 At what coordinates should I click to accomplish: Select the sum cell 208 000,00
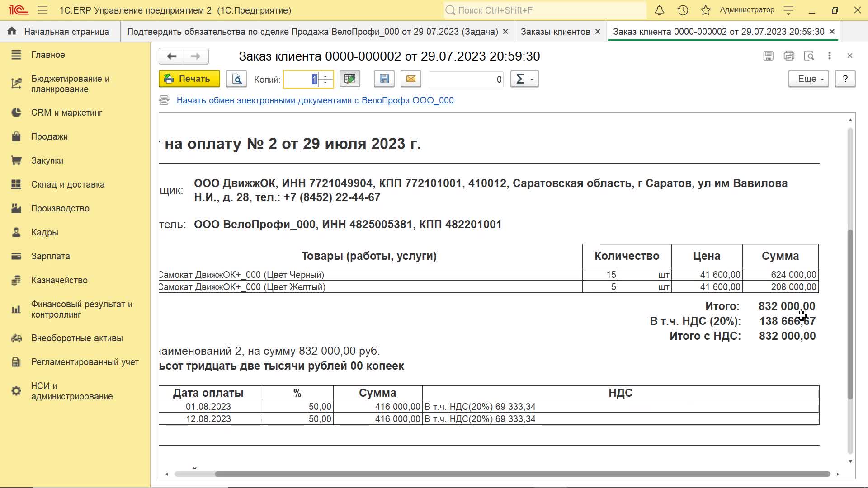tap(780, 287)
